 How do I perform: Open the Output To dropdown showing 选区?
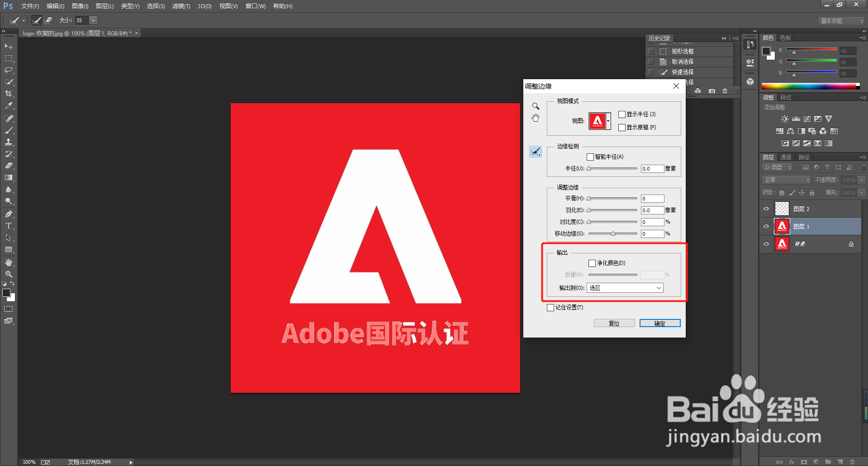point(625,288)
